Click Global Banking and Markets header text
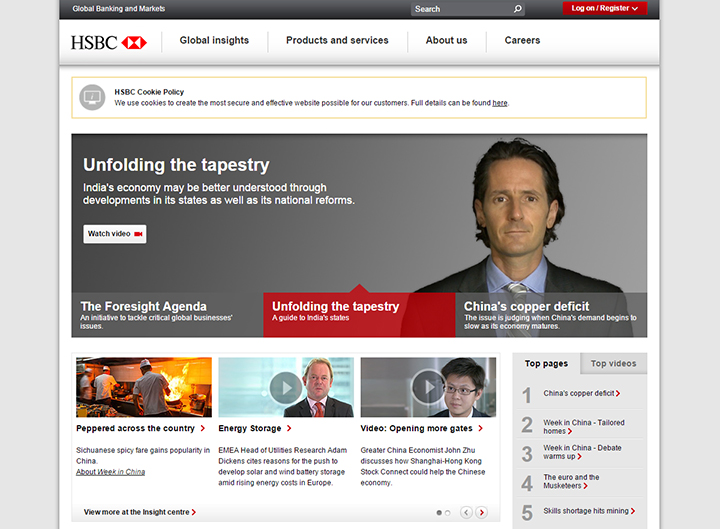The width and height of the screenshot is (720, 529). tap(118, 8)
